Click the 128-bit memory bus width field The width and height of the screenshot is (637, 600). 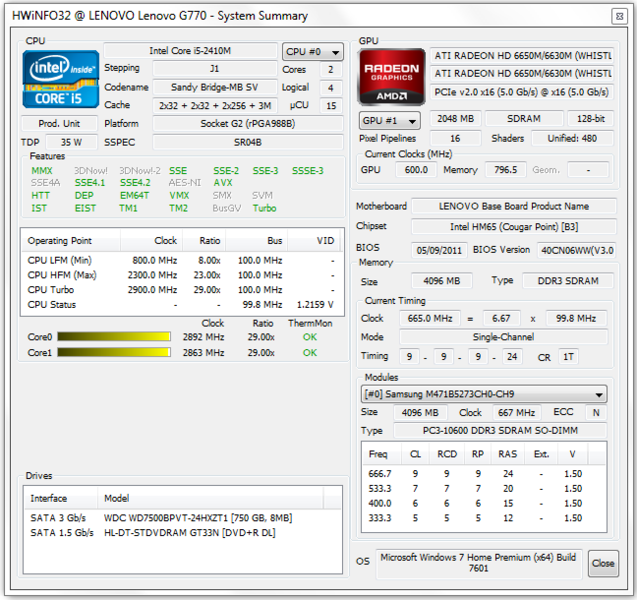(x=590, y=119)
